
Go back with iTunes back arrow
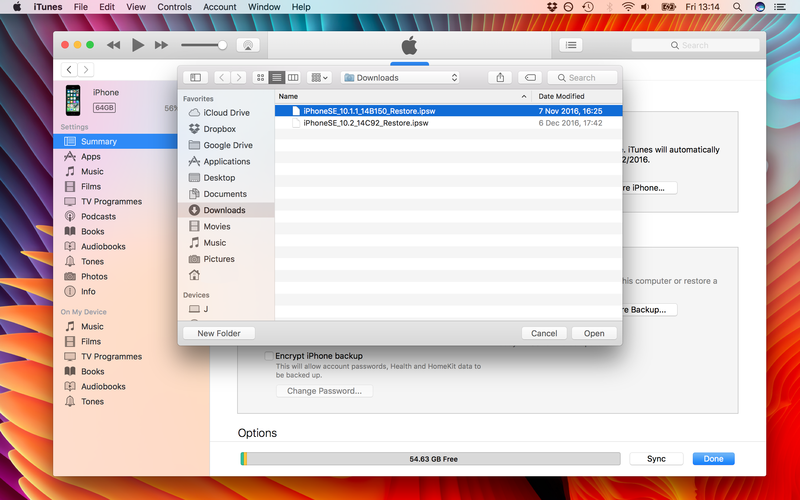click(x=69, y=69)
